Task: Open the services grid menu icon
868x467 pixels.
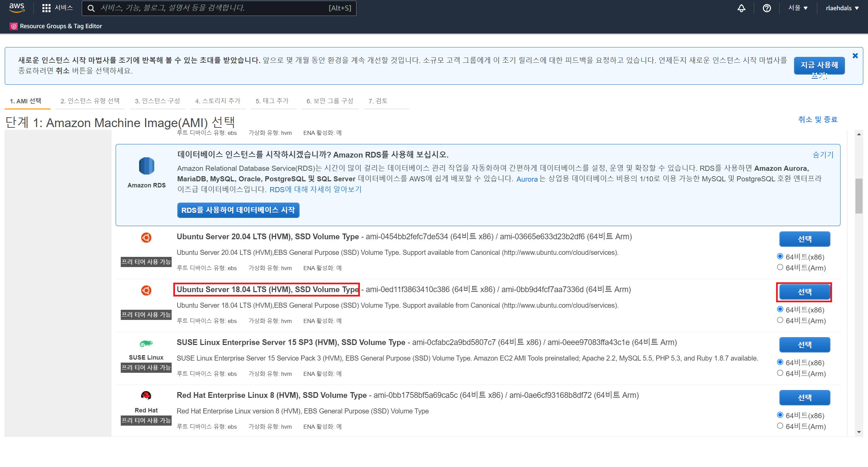Action: (46, 8)
